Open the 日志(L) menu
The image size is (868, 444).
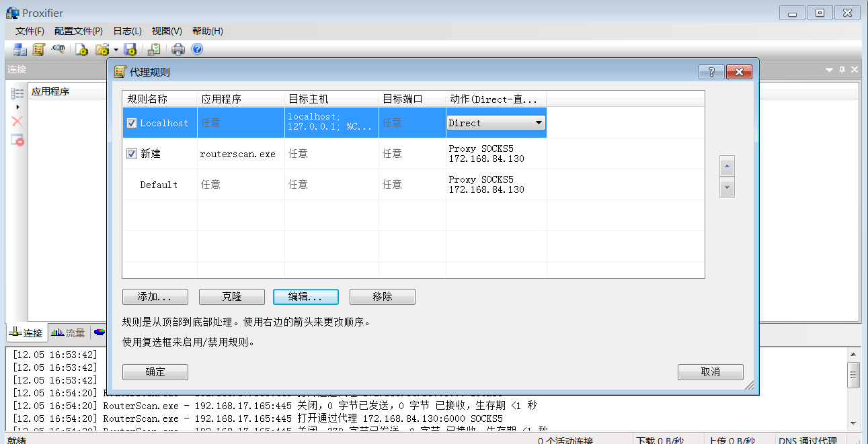point(127,31)
